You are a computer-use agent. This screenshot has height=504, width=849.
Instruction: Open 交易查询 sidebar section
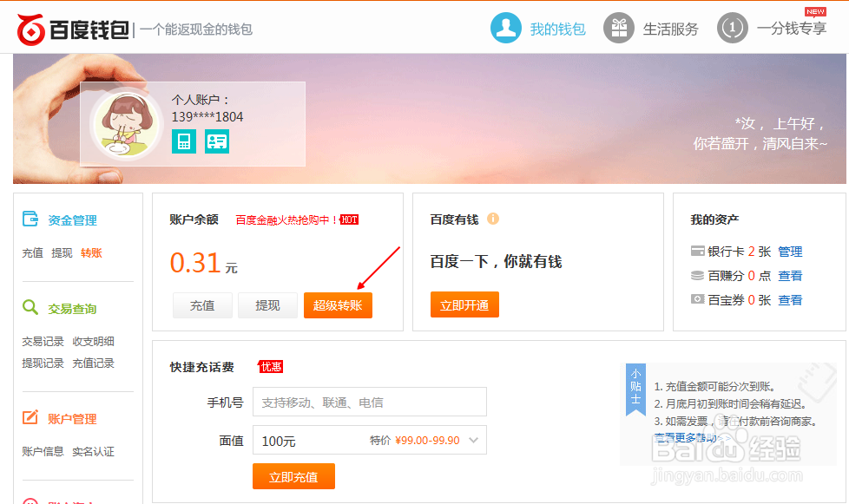coord(72,309)
